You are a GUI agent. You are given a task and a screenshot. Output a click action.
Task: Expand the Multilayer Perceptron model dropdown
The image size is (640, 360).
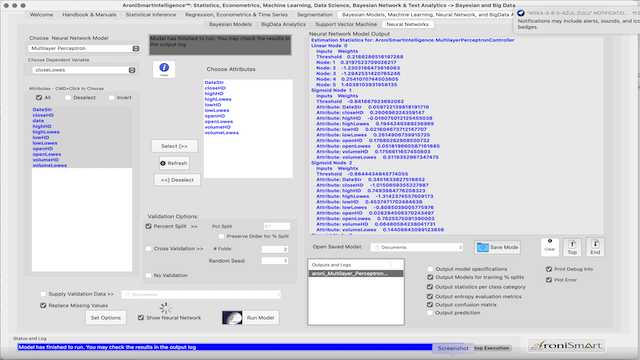click(x=84, y=48)
